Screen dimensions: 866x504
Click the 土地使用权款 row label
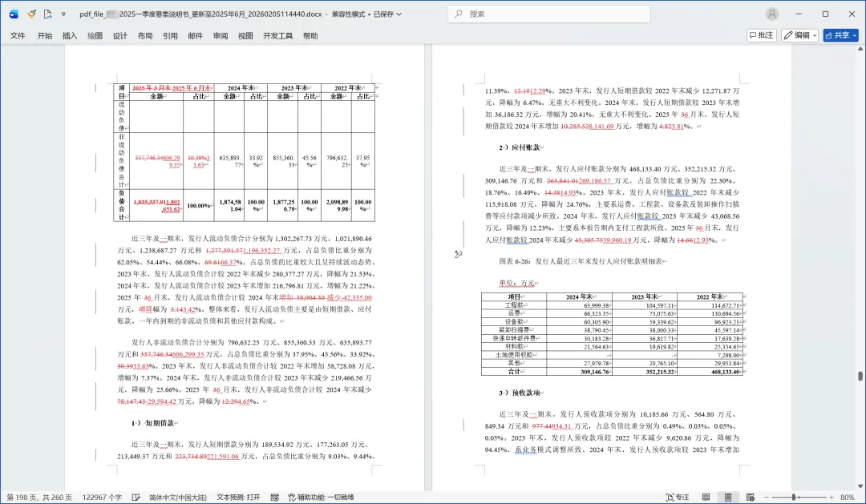pyautogui.click(x=514, y=355)
